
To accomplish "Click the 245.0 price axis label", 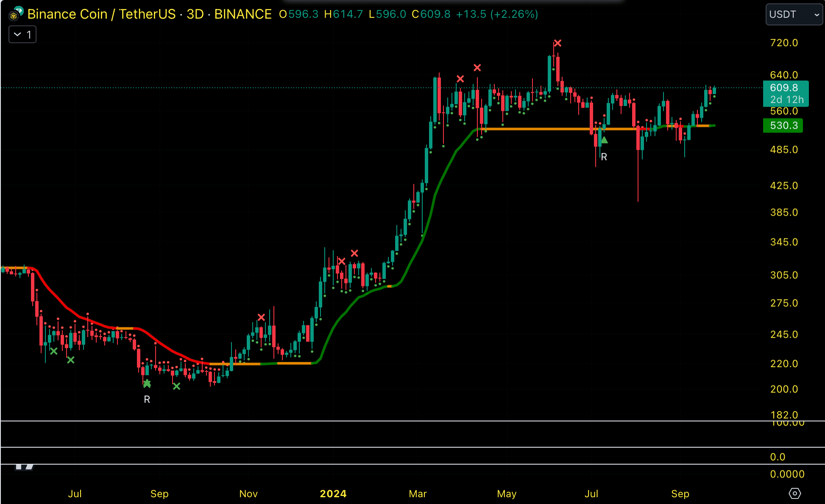I will click(x=784, y=334).
